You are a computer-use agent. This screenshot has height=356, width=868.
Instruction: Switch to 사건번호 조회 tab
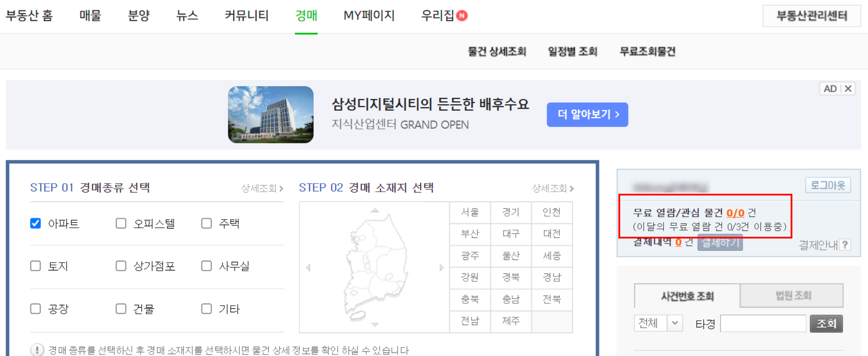coord(687,296)
